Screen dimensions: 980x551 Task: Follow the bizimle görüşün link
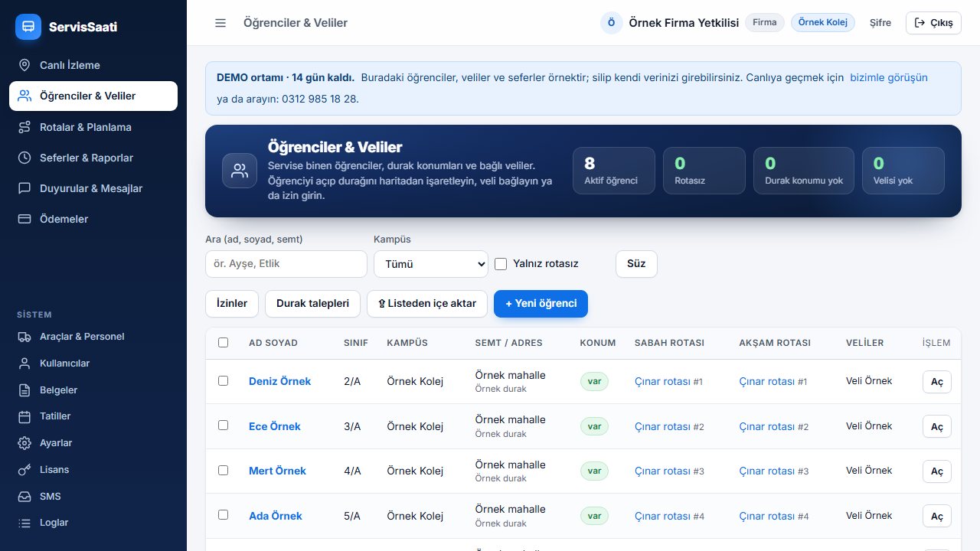(889, 77)
